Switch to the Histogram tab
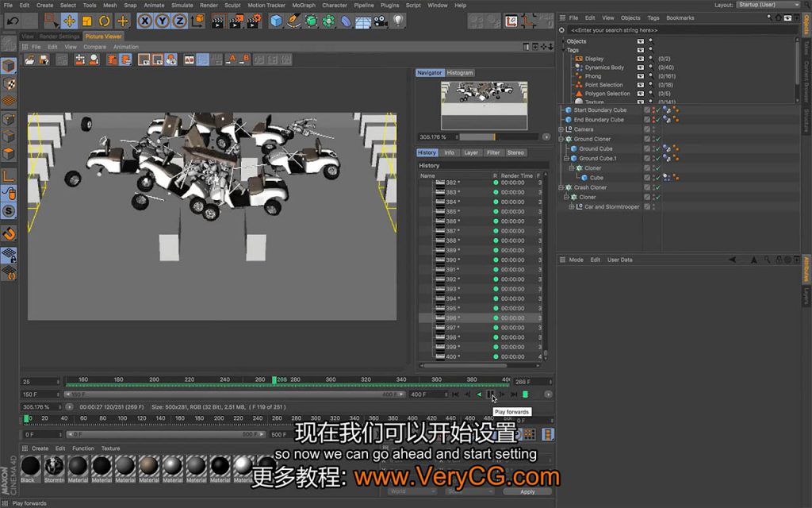The image size is (812, 508). click(x=460, y=73)
